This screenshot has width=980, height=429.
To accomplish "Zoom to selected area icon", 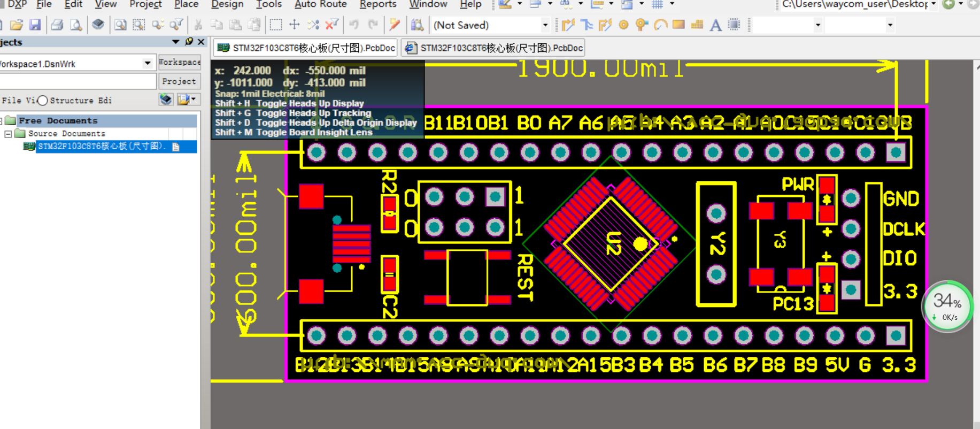I will point(139,25).
